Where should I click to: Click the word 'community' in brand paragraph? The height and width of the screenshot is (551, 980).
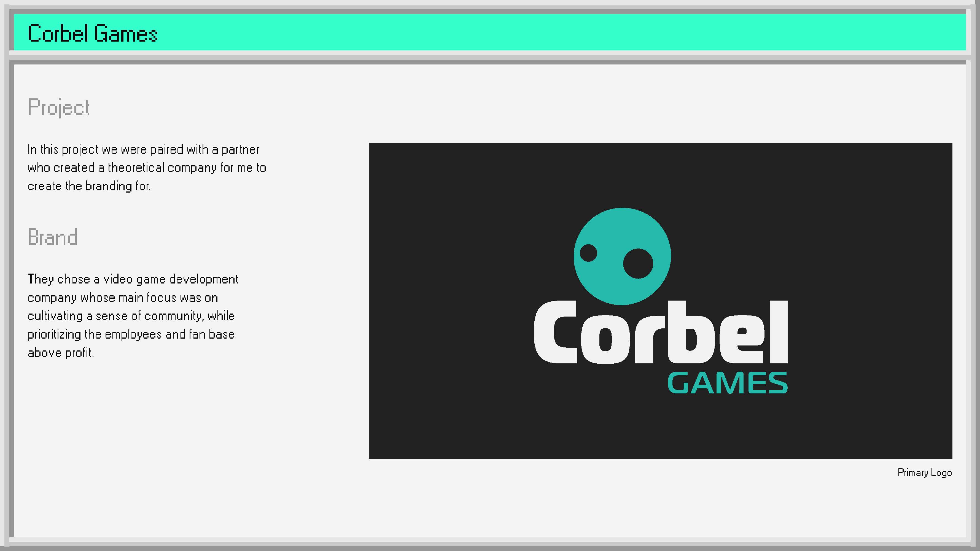(x=173, y=316)
